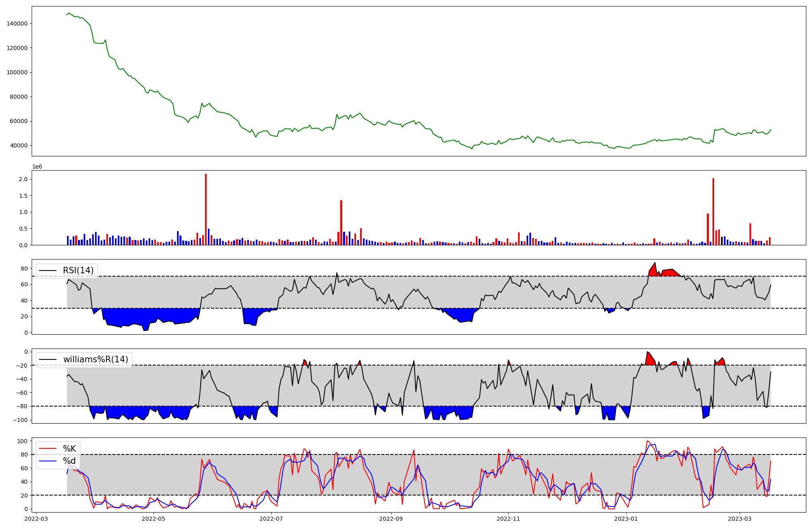
Task: Click the RSI(14) legend label
Action: tap(78, 270)
